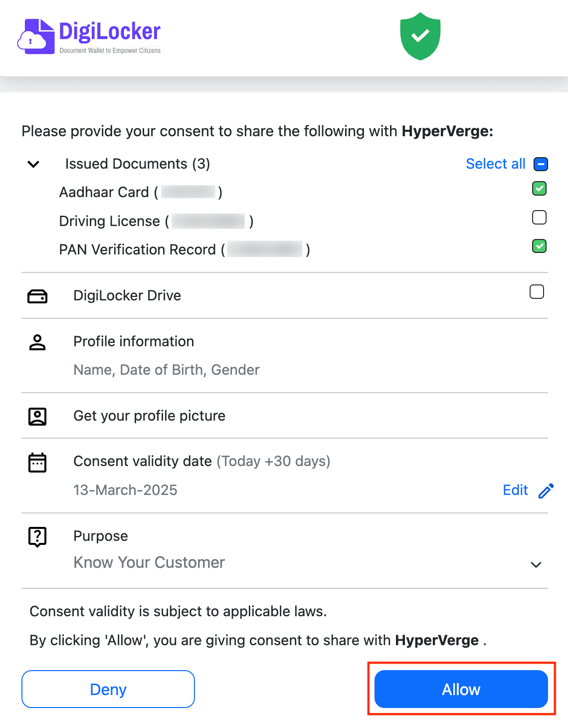This screenshot has height=728, width=568.
Task: Select the Know Your Customer purpose field
Action: tap(149, 563)
